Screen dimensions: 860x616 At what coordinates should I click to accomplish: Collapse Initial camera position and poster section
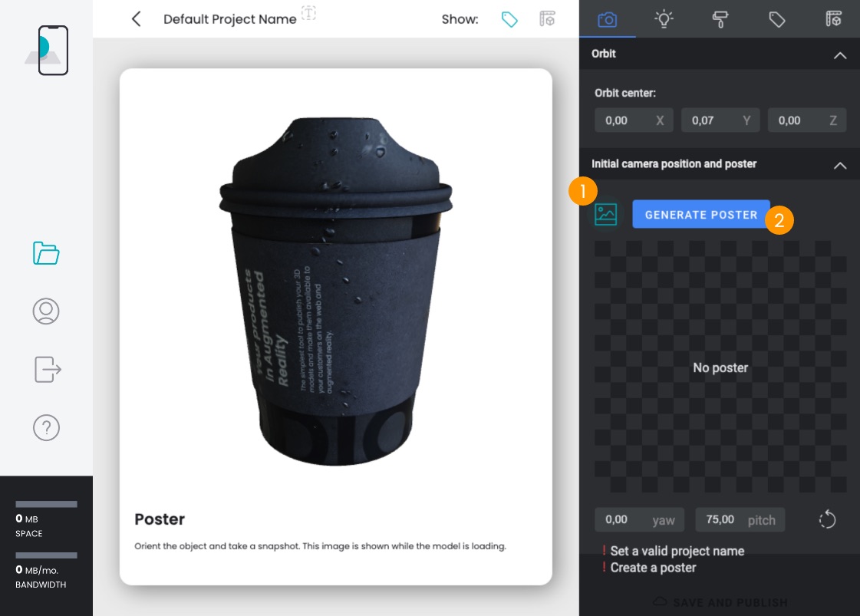(840, 166)
